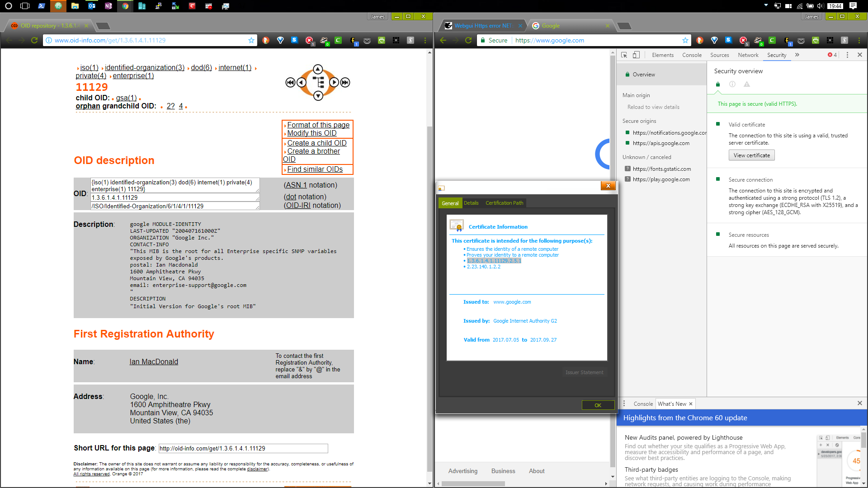Go down to child OID arrow icon

318,95
